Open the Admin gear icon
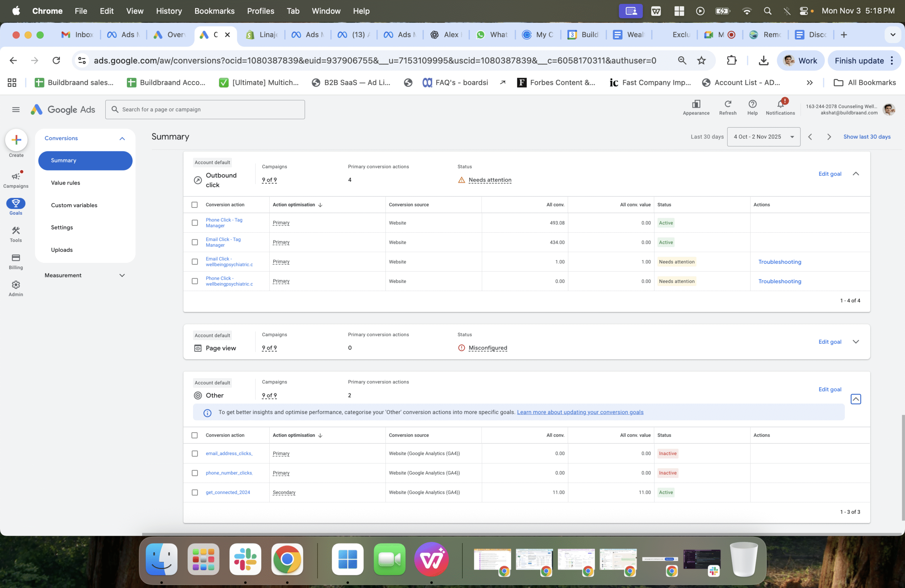The width and height of the screenshot is (905, 588). [x=16, y=285]
